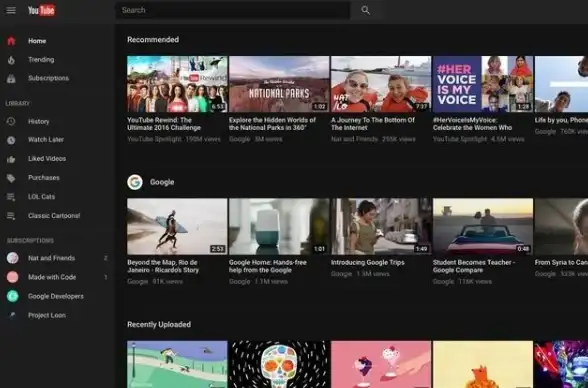The height and width of the screenshot is (388, 588).
Task: Open the hamburger guide menu
Action: pyautogui.click(x=11, y=10)
